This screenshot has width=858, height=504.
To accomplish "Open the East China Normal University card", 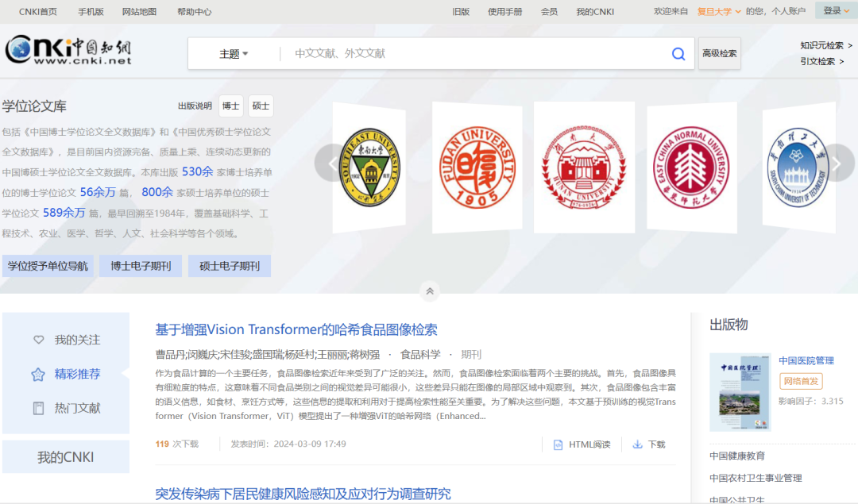I will coord(692,167).
